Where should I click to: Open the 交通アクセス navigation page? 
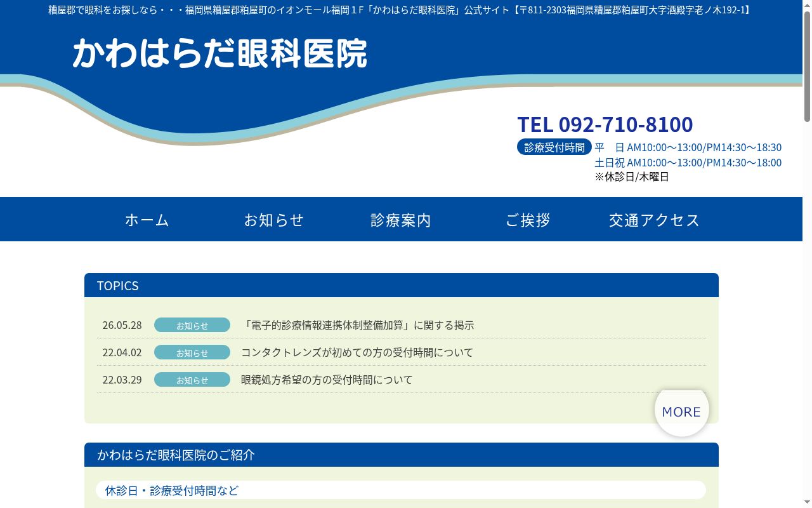(x=655, y=220)
